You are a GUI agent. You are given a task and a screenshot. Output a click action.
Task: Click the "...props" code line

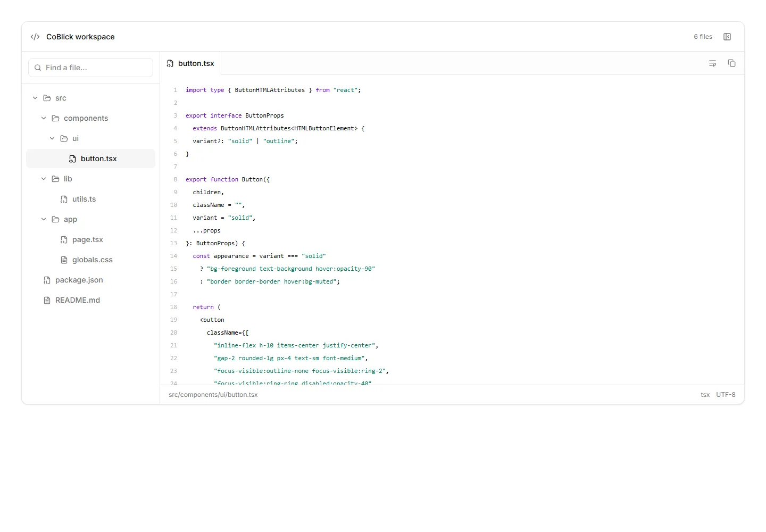(x=206, y=230)
